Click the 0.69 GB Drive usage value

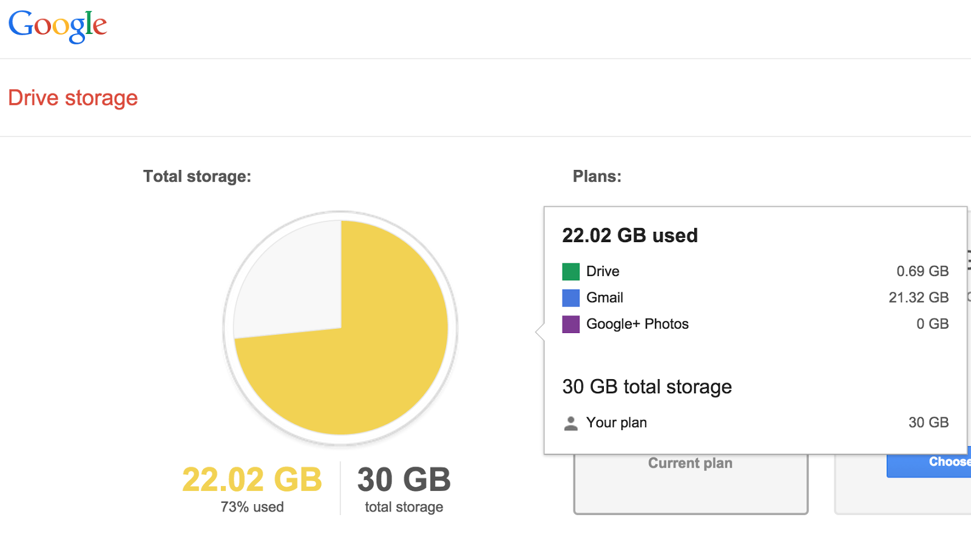[922, 271]
